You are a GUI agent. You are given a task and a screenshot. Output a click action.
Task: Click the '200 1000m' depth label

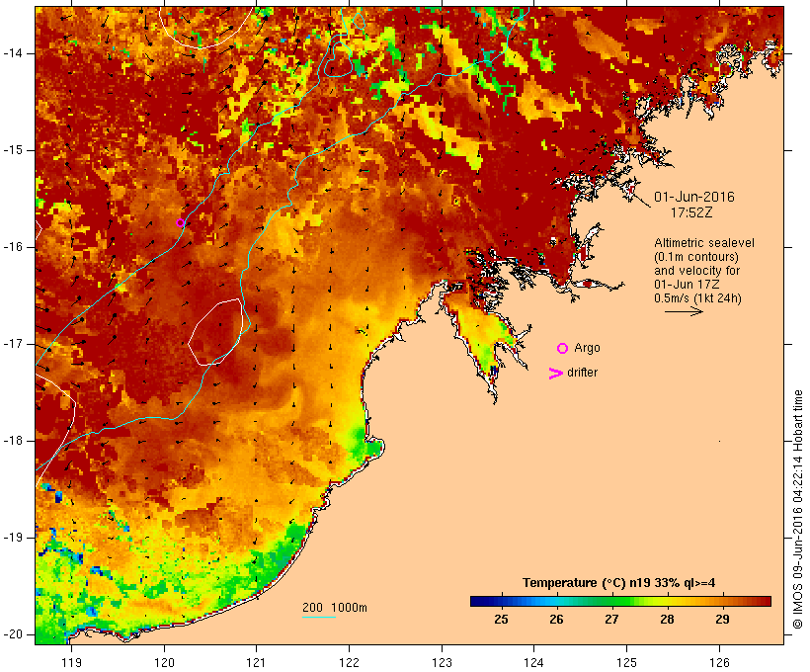(x=335, y=608)
